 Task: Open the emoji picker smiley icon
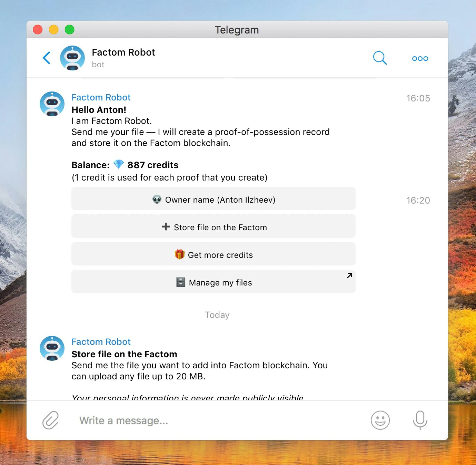tap(380, 420)
